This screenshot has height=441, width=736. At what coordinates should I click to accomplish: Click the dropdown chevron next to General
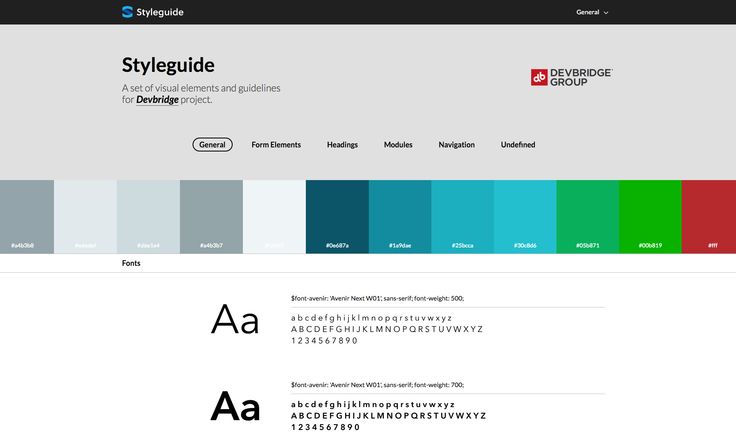click(x=606, y=13)
